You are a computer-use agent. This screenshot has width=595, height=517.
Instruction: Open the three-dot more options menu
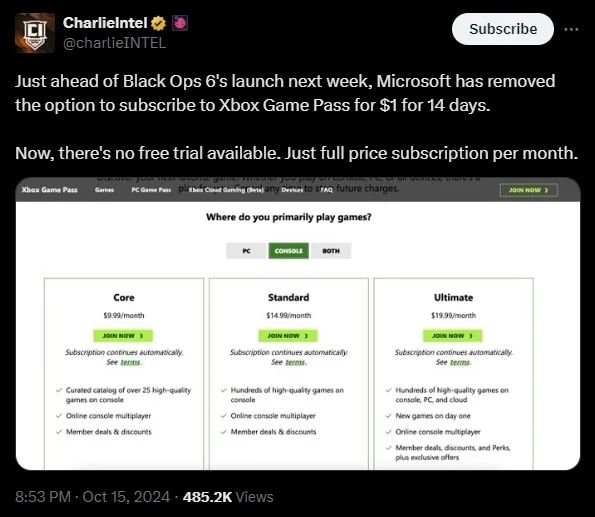[x=571, y=29]
